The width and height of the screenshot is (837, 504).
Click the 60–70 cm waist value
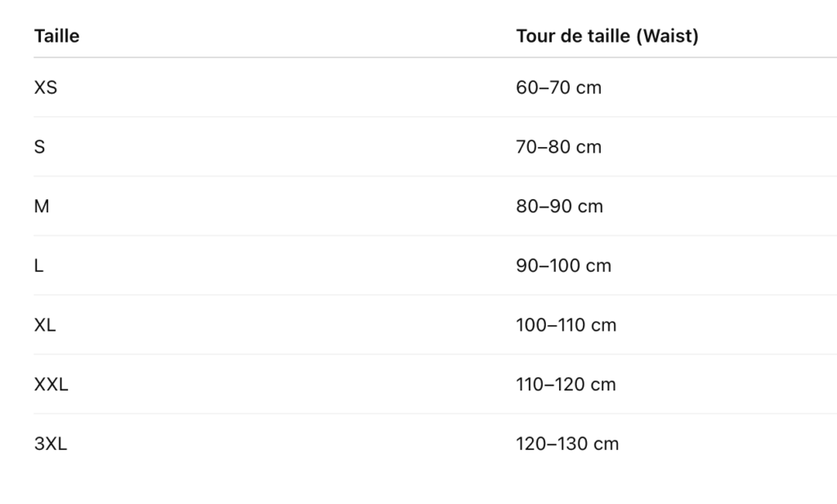coord(559,87)
